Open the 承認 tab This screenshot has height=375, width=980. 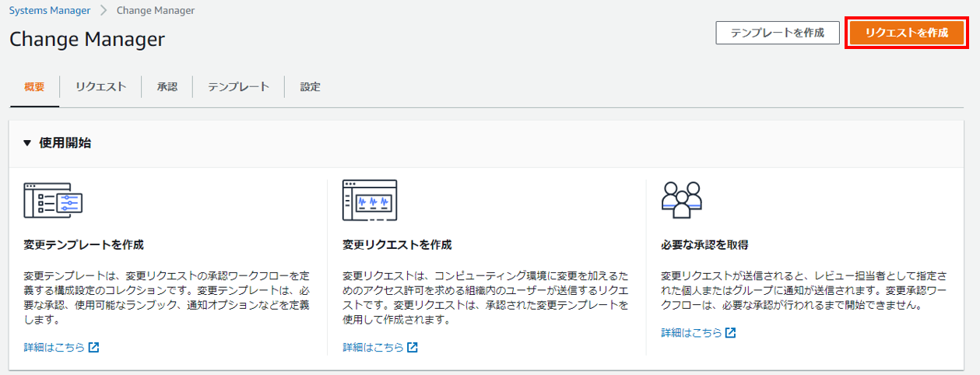167,87
